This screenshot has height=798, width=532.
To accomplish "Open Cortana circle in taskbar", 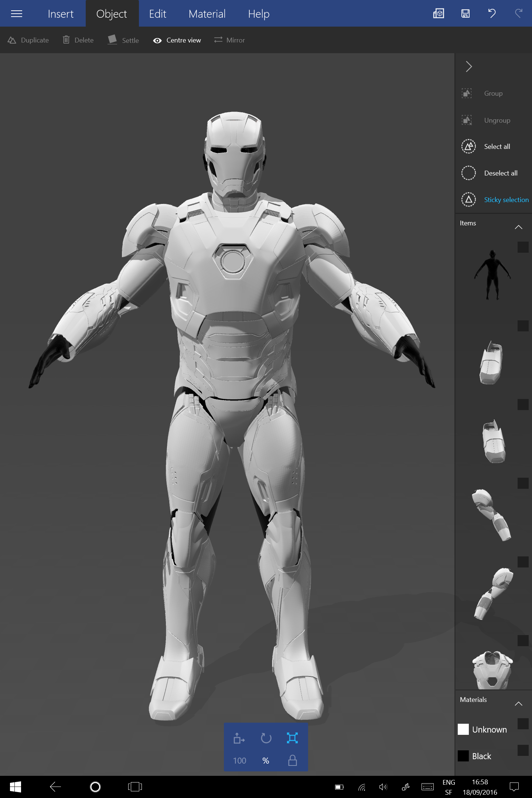I will (95, 787).
